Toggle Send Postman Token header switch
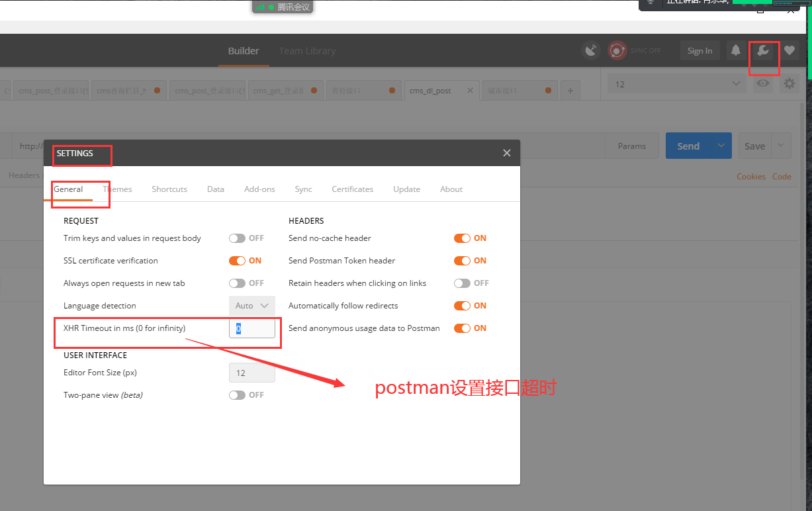 462,261
